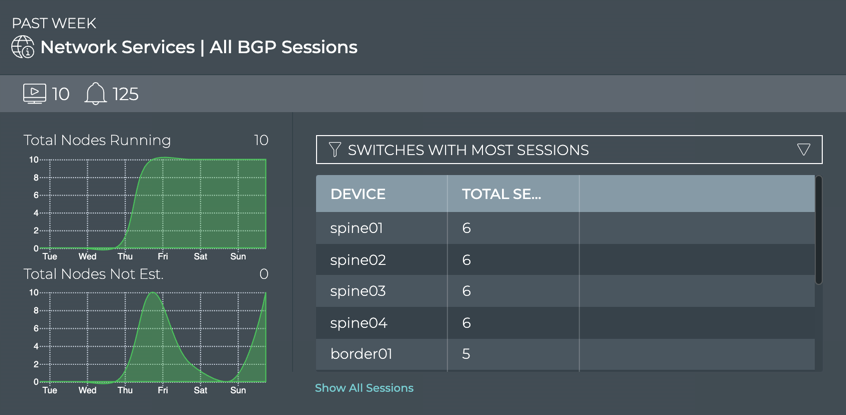Click the table's vertical scrollbar

click(x=819, y=232)
